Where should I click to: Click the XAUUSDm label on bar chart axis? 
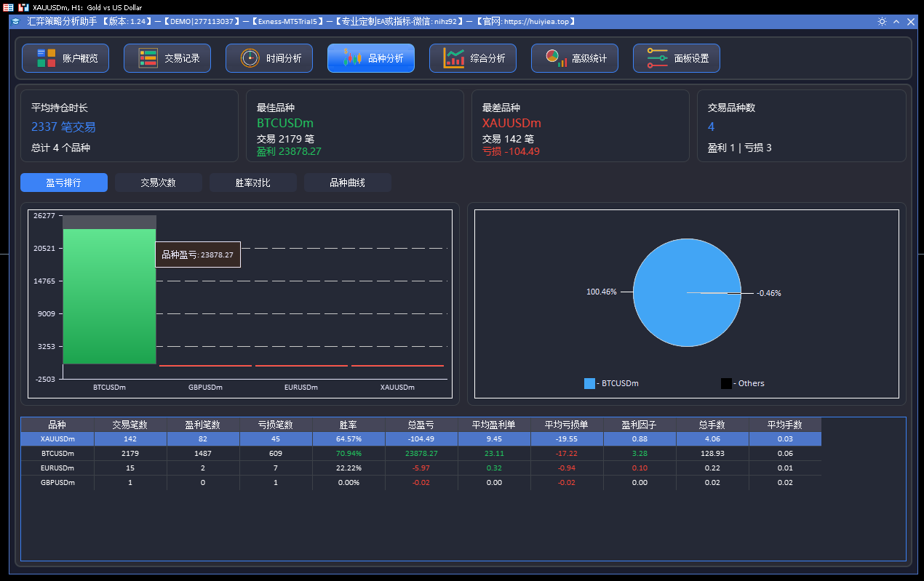pyautogui.click(x=397, y=388)
